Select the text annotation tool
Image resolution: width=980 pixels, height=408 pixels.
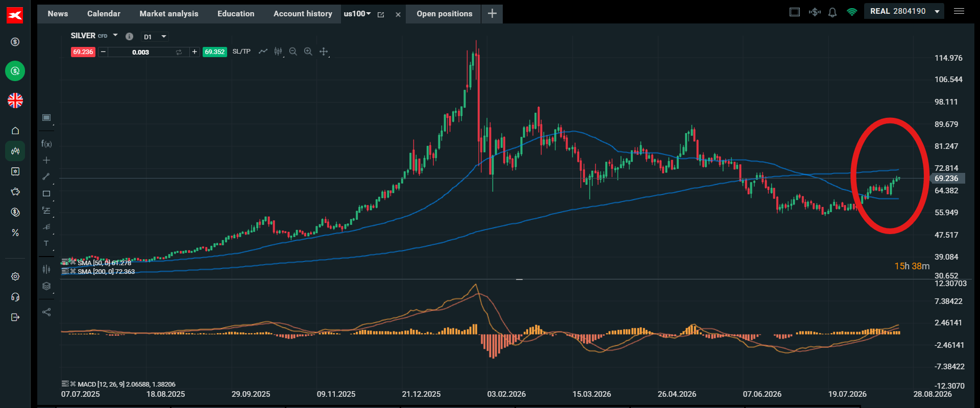coord(46,244)
